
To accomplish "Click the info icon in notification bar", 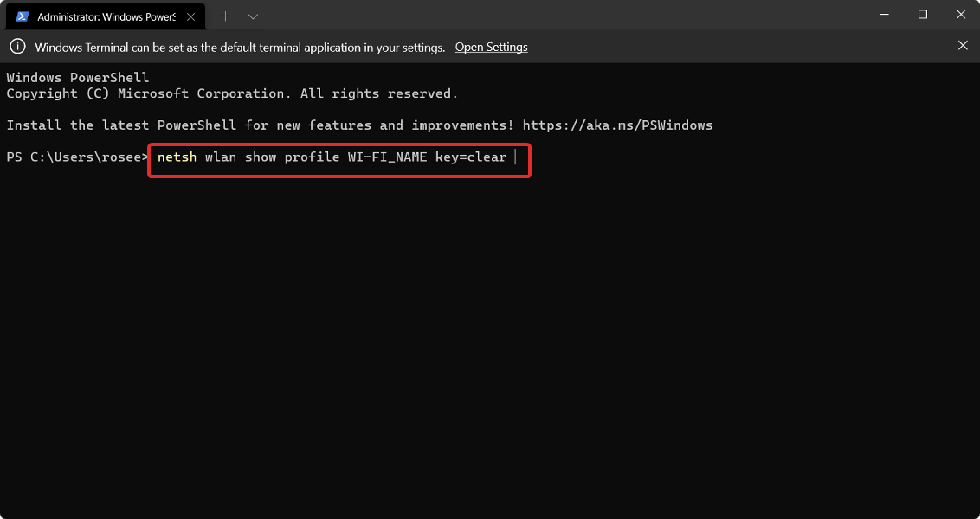I will point(17,47).
